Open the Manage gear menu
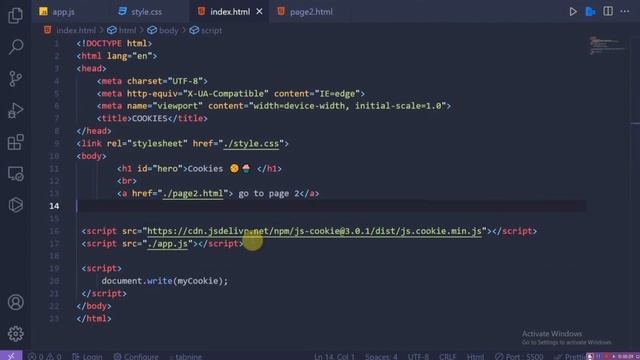 click(x=16, y=334)
